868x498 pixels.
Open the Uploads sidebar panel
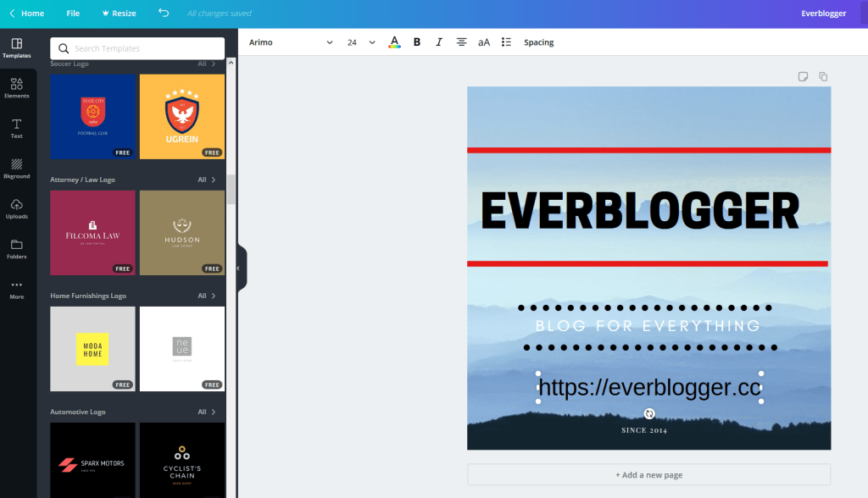17,209
